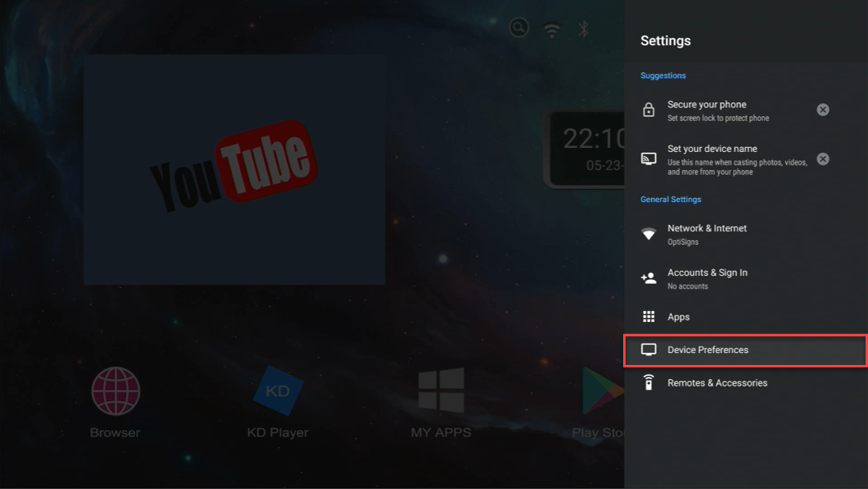Click the Settings panel title

(x=665, y=41)
